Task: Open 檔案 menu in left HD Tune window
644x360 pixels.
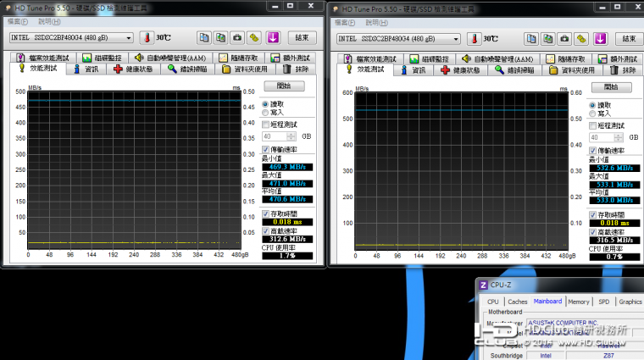Action: (x=18, y=21)
